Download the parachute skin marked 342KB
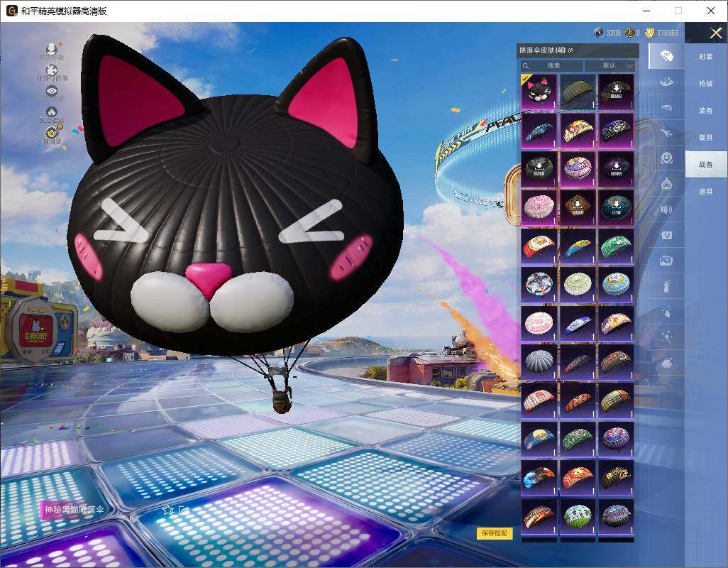The image size is (728, 568). [x=539, y=168]
